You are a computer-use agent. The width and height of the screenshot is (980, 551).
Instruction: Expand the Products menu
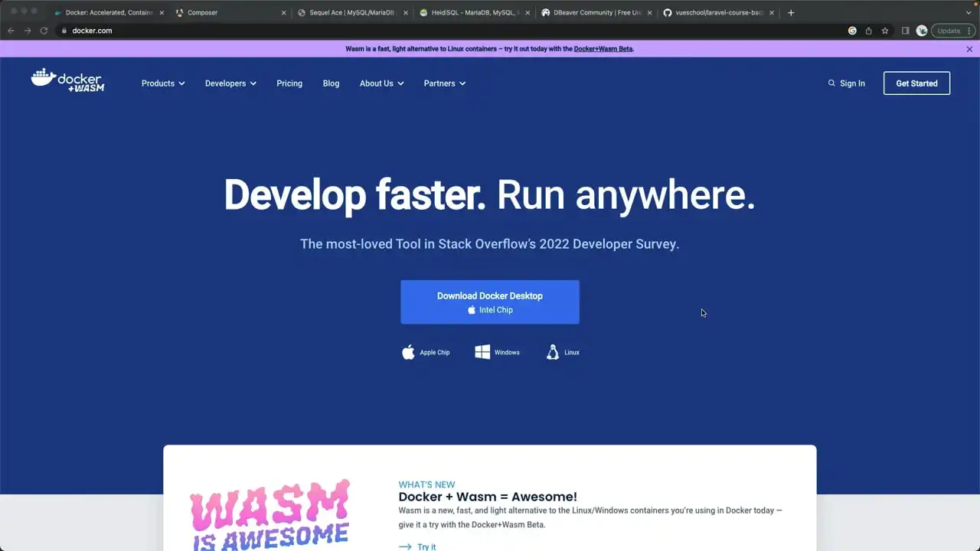coord(163,83)
